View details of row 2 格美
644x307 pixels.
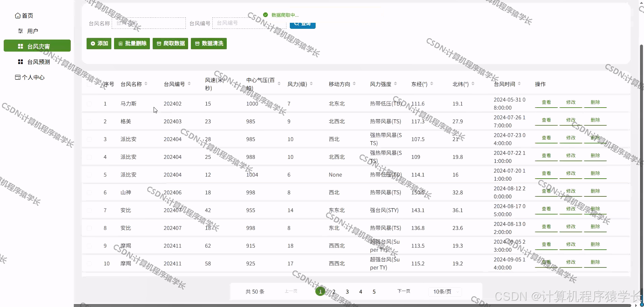[546, 120]
